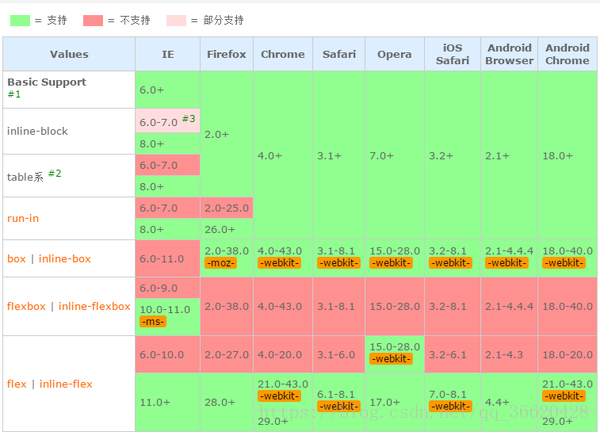Click Opera 15.0-28.0 -webkit- flex cell
This screenshot has width=600, height=432.
pos(395,355)
